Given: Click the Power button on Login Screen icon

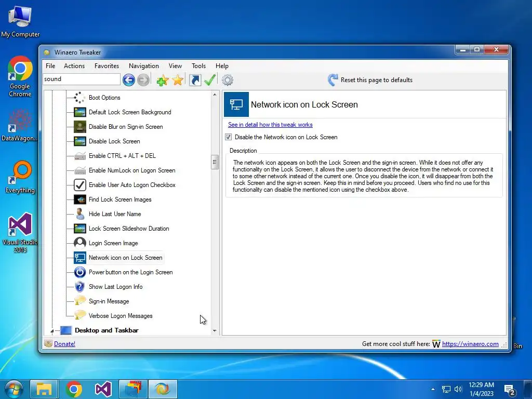Looking at the screenshot, I should 79,272.
